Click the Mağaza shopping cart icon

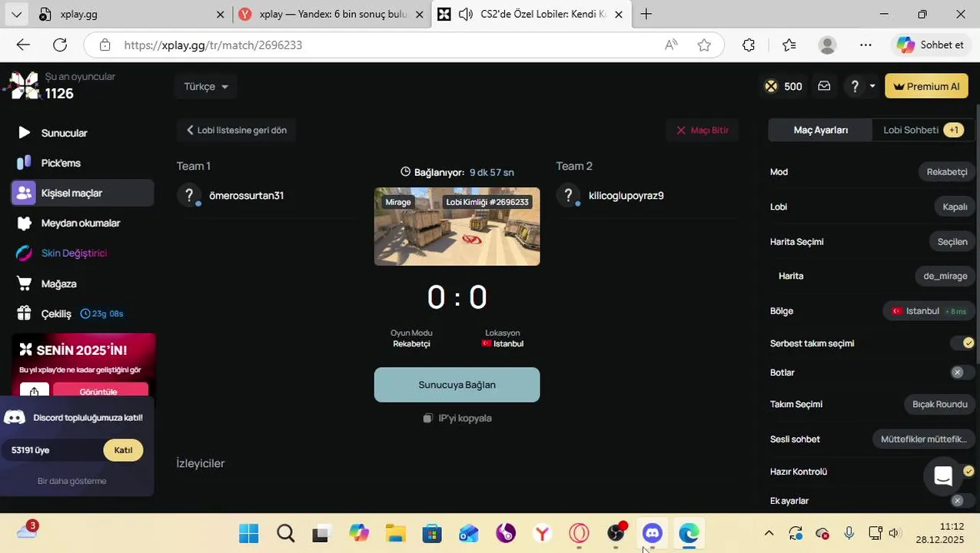24,283
